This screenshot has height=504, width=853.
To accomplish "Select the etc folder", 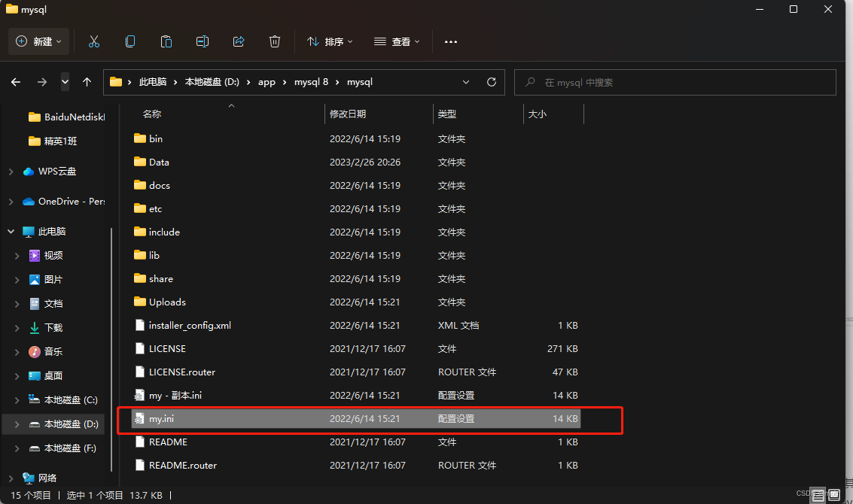I will [x=156, y=209].
